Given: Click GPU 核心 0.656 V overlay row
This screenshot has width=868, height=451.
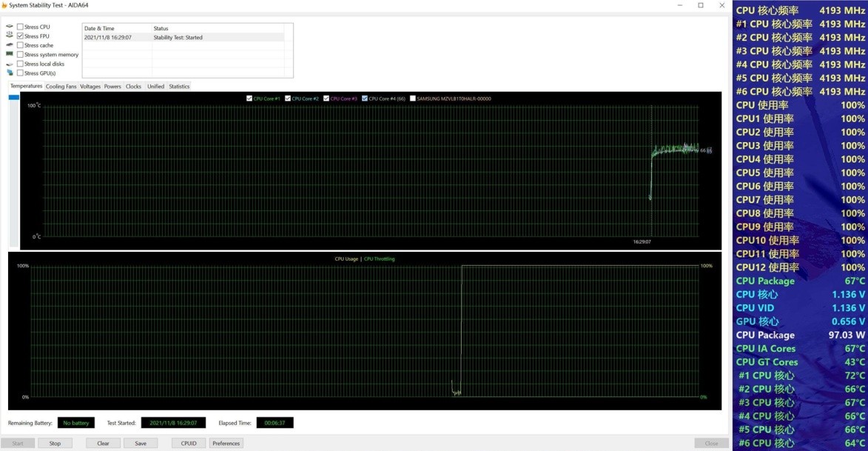Looking at the screenshot, I should pos(800,321).
